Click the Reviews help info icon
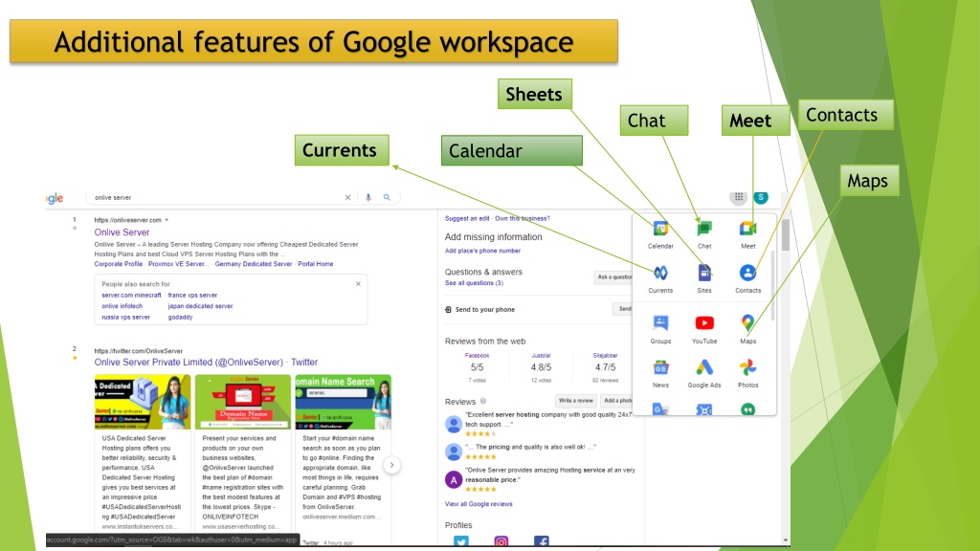The height and width of the screenshot is (551, 980). (x=483, y=401)
